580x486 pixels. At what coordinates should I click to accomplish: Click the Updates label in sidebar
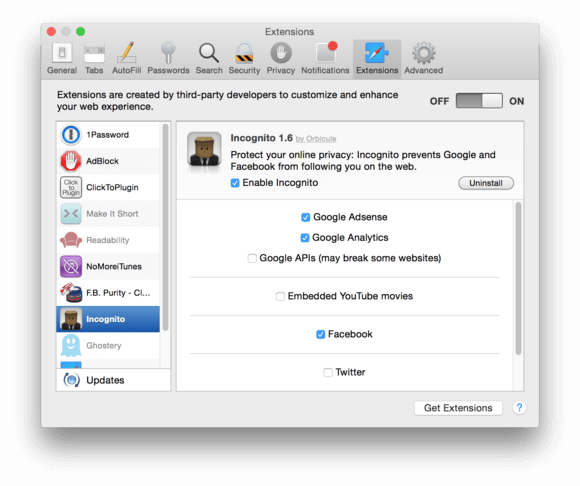tap(105, 380)
